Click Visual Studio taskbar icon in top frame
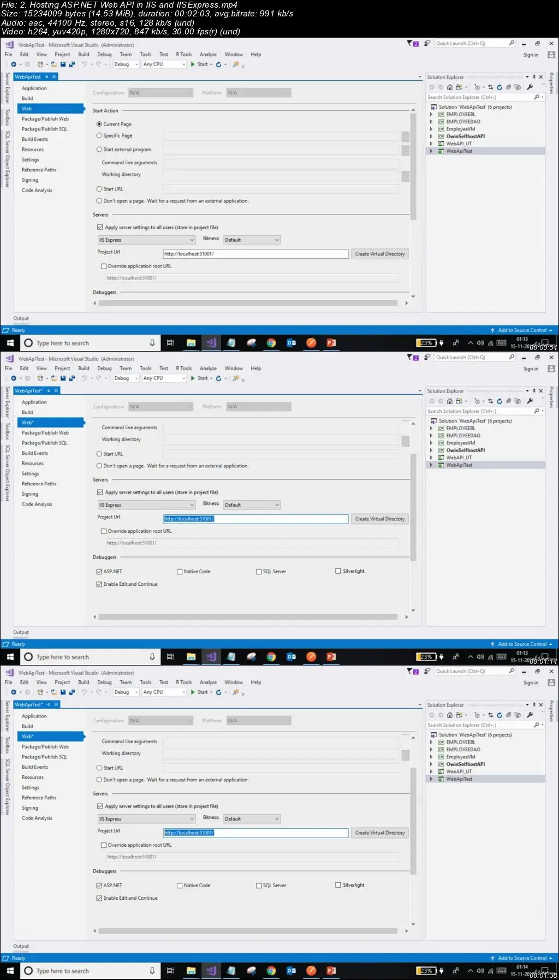Viewport: 559px width, 980px height. pos(211,343)
